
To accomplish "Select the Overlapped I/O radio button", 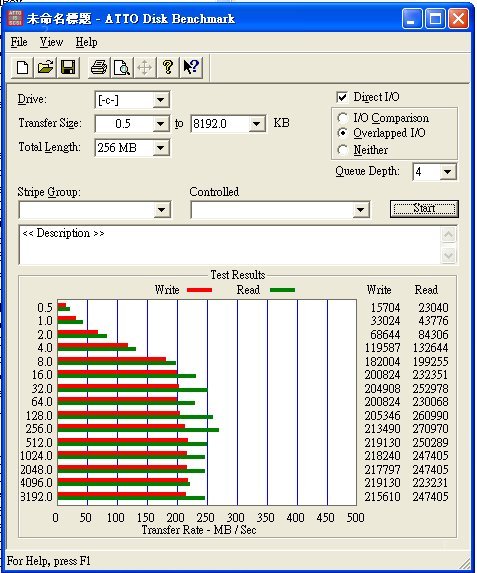I will 342,133.
